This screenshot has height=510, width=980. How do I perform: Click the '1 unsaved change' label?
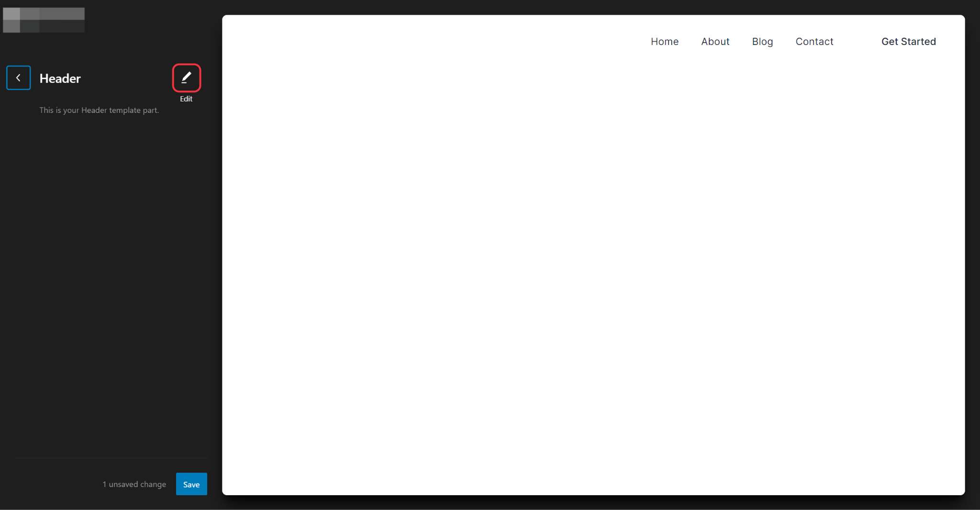(134, 484)
